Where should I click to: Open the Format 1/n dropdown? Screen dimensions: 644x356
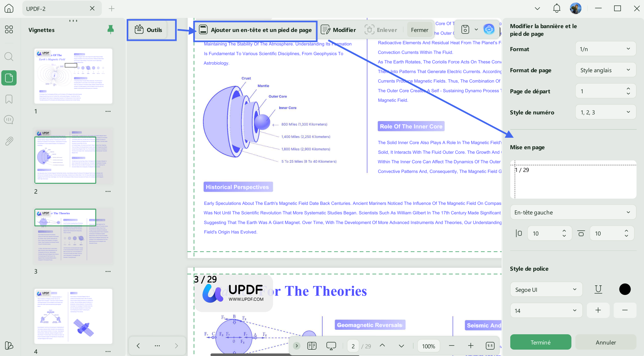click(606, 49)
